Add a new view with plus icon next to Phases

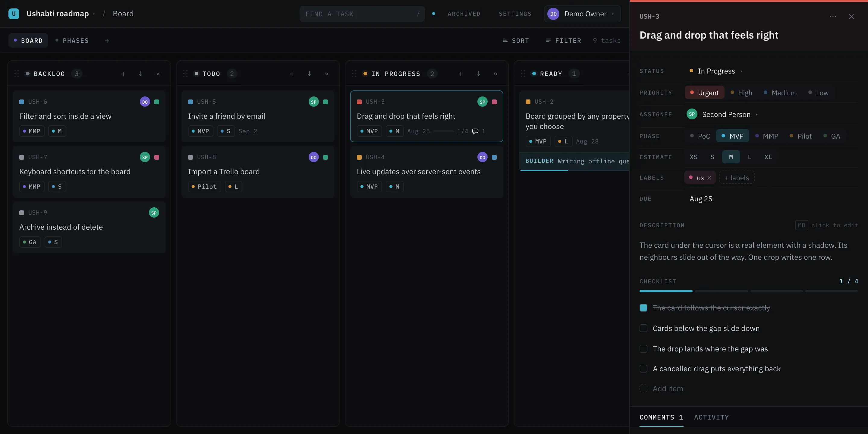[107, 41]
